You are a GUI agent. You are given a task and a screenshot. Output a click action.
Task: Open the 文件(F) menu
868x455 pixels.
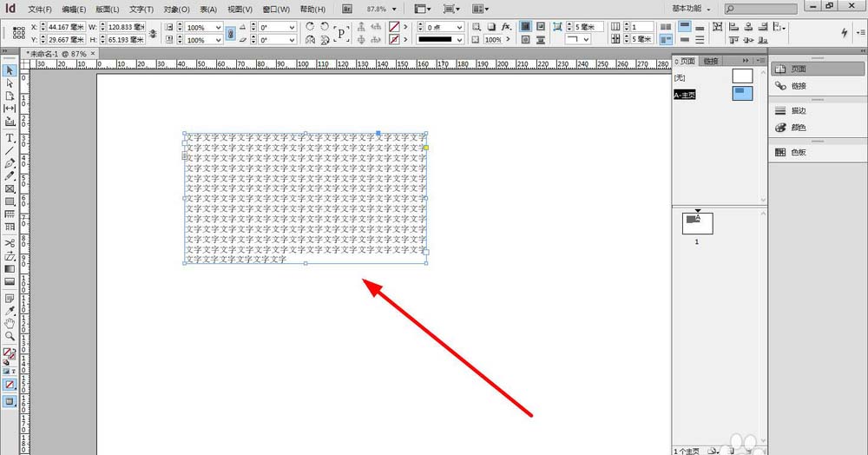[40, 8]
